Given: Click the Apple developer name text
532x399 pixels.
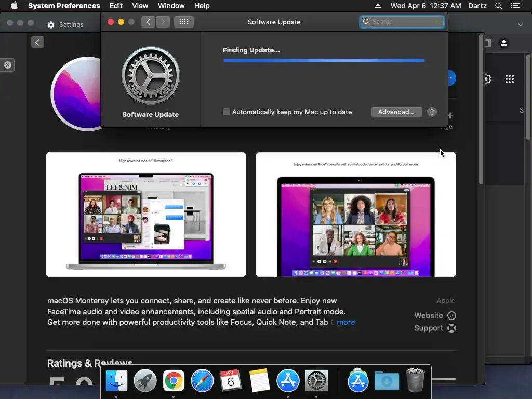Looking at the screenshot, I should (445, 301).
